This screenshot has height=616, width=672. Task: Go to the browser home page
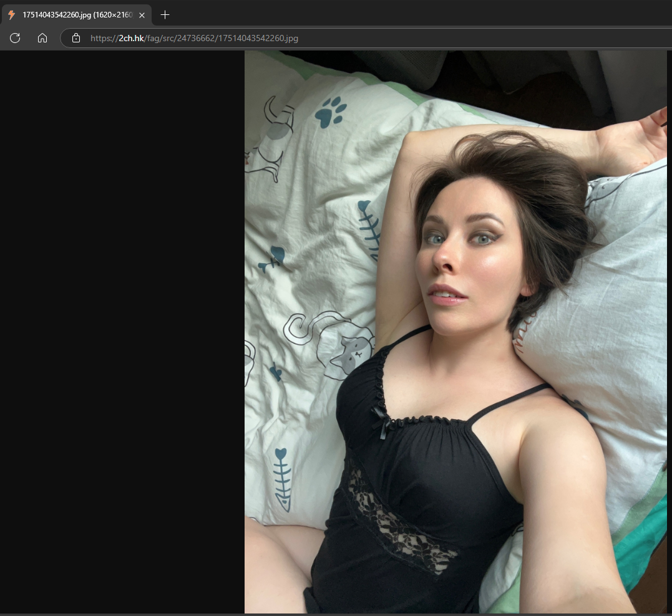pyautogui.click(x=42, y=38)
